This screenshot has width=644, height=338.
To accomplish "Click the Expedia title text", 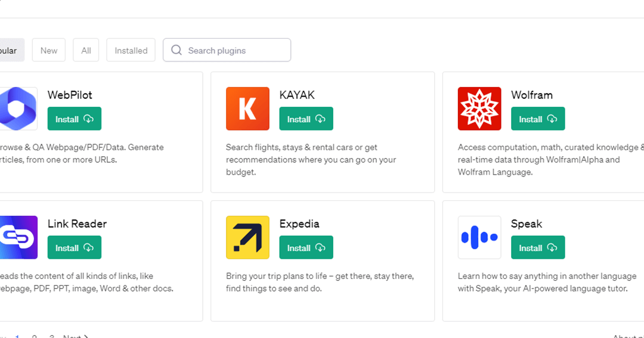I will pyautogui.click(x=299, y=224).
